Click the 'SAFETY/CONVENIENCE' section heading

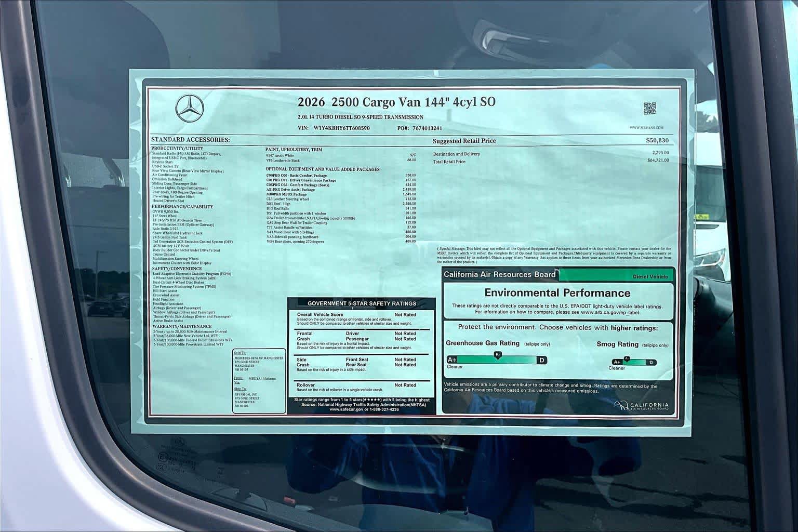(177, 269)
